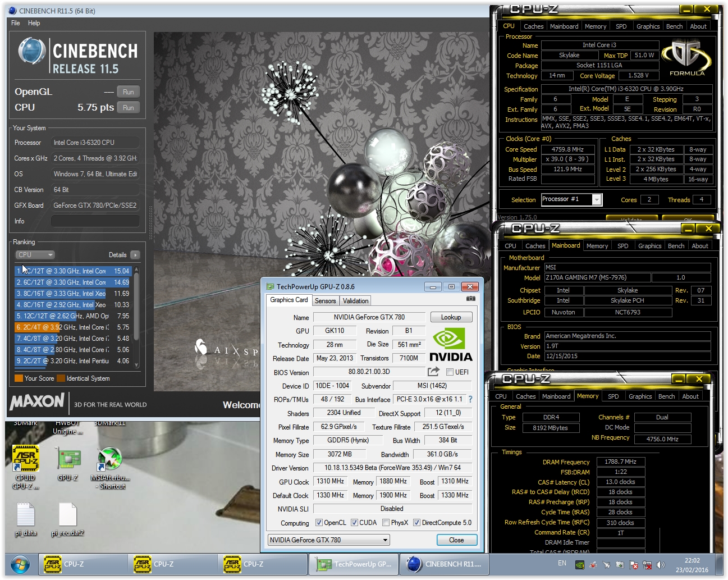Click the Close button in GPU-Z
The width and height of the screenshot is (728, 580).
(456, 540)
